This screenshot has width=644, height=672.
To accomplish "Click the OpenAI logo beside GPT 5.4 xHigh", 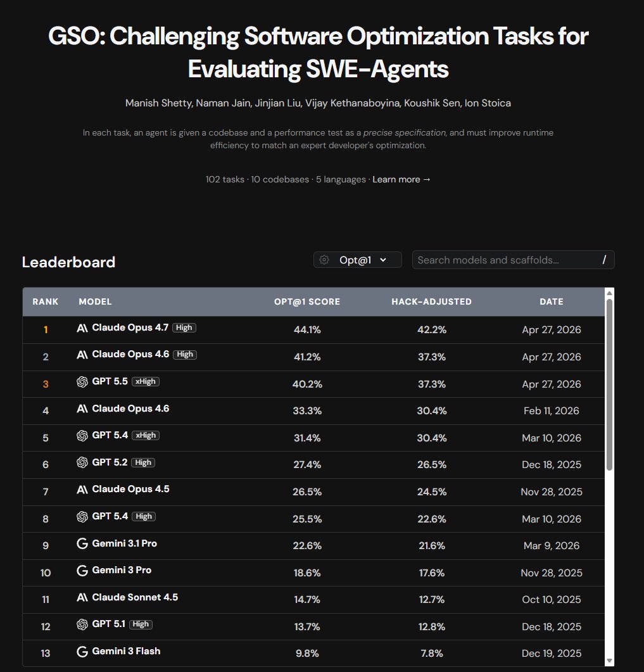I will [x=82, y=435].
